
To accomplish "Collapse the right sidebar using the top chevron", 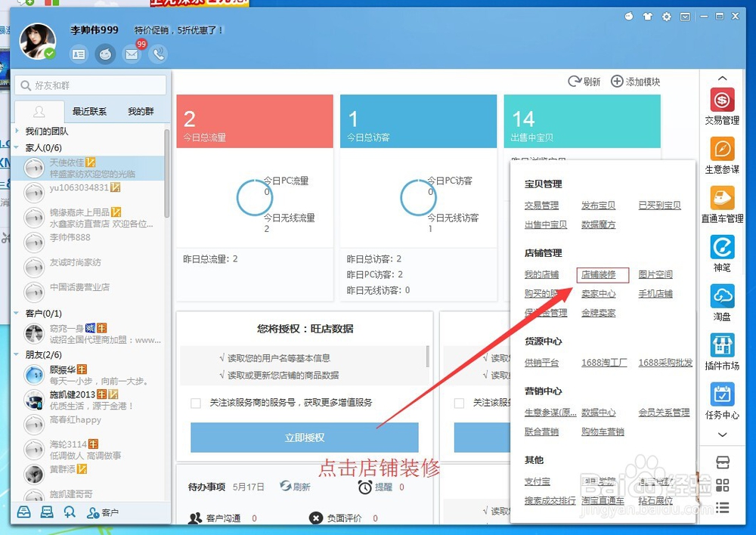I will tap(722, 78).
